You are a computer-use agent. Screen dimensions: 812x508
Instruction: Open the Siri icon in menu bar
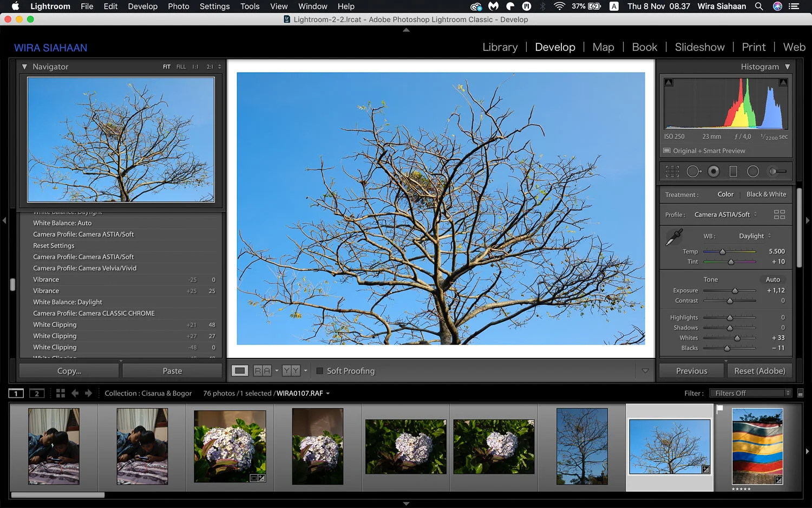click(x=777, y=6)
